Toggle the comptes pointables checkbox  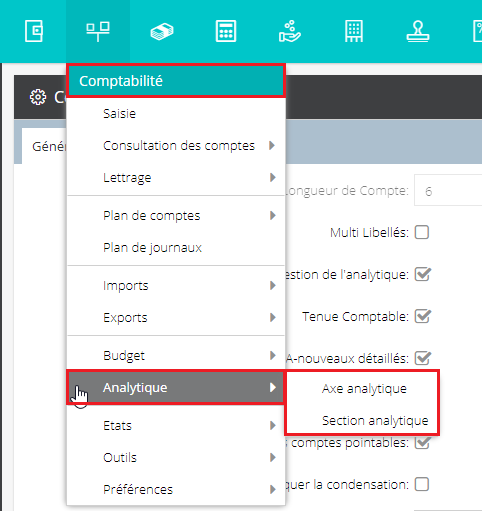(422, 443)
